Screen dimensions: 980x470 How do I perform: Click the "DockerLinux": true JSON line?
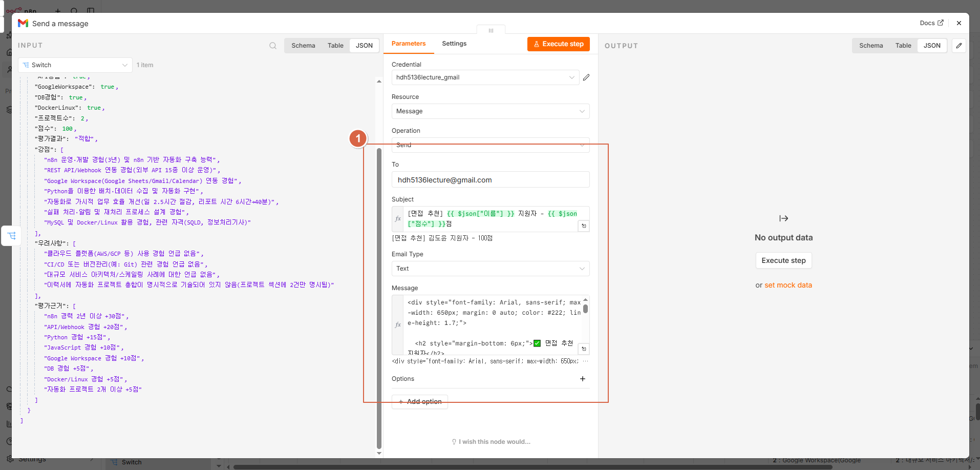(70, 108)
